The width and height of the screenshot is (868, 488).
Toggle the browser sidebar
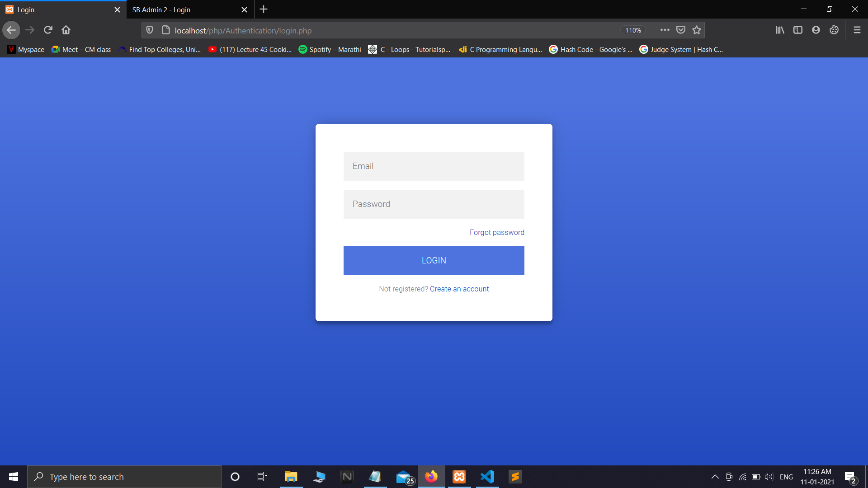tap(798, 30)
